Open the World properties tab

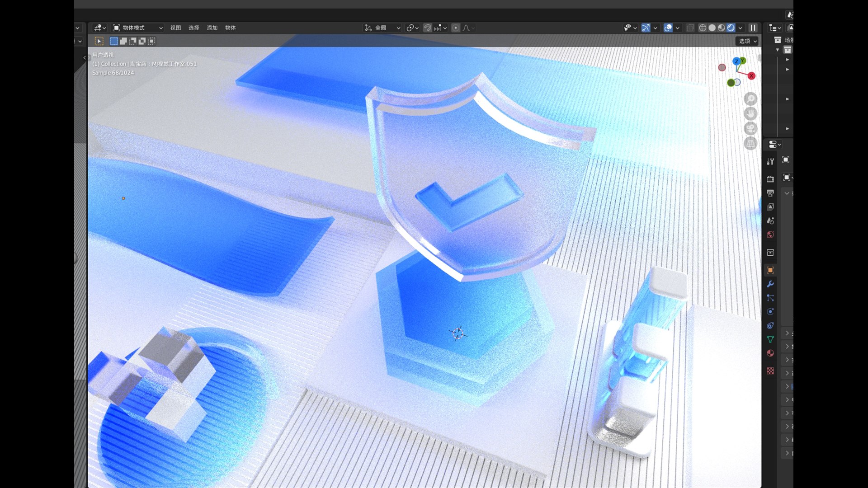(770, 235)
